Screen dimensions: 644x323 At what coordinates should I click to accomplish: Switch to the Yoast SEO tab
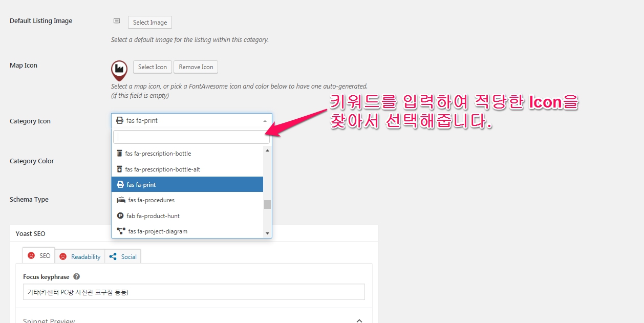[39, 255]
